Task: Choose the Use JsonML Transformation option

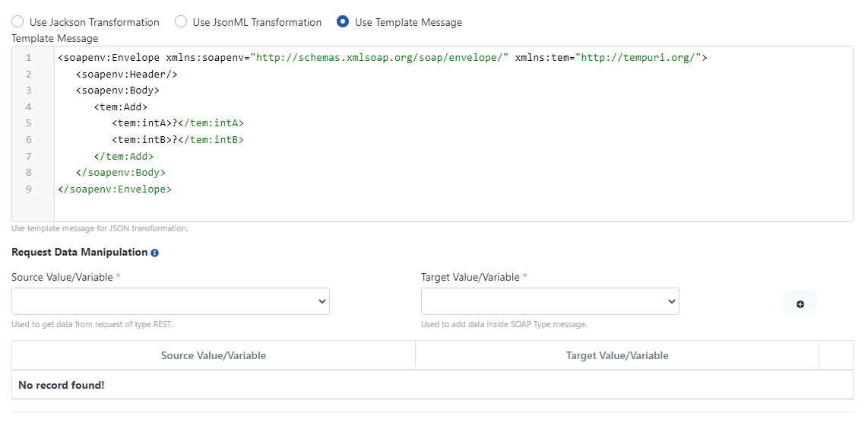Action: (x=181, y=22)
